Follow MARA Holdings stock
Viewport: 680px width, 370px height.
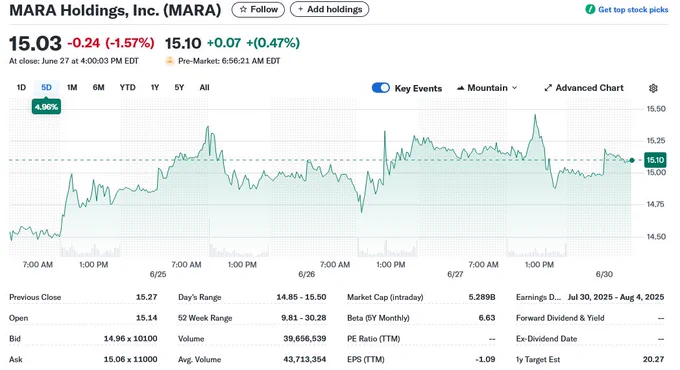pyautogui.click(x=258, y=10)
